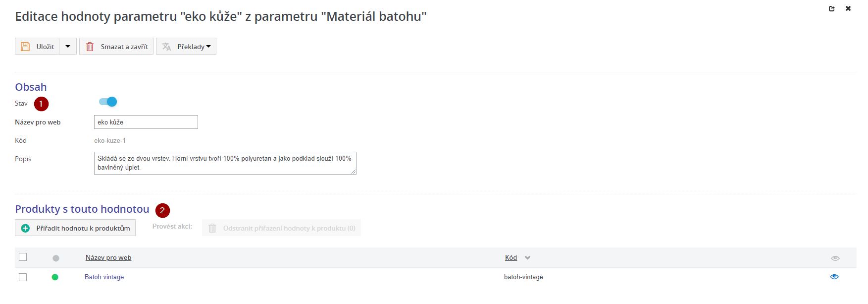
Task: Click the blue eye icon for Batoh vintage
Action: tap(834, 277)
